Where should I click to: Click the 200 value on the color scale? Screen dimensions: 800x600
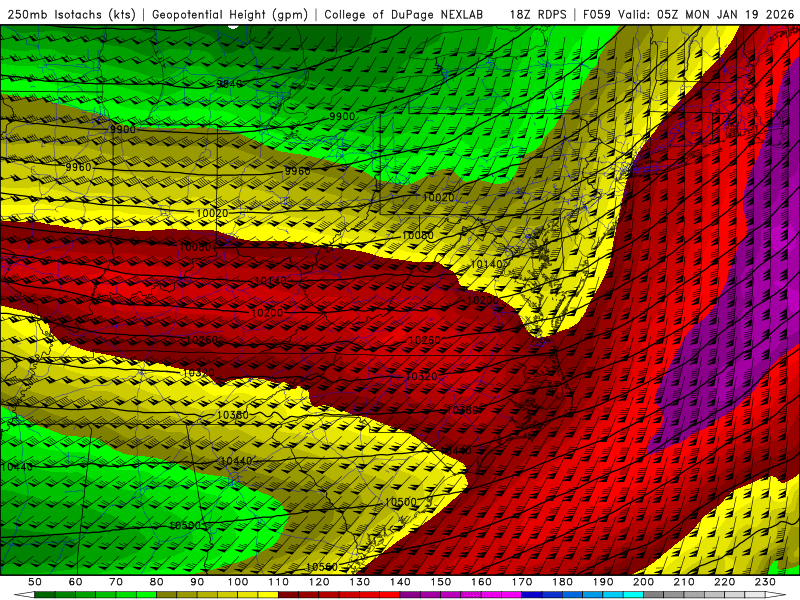point(644,582)
